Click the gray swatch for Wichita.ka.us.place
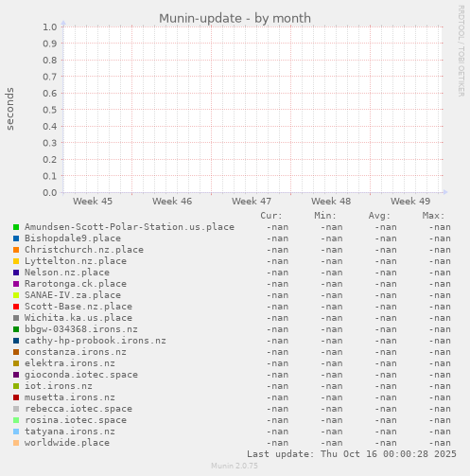The height and width of the screenshot is (476, 470). 16,318
